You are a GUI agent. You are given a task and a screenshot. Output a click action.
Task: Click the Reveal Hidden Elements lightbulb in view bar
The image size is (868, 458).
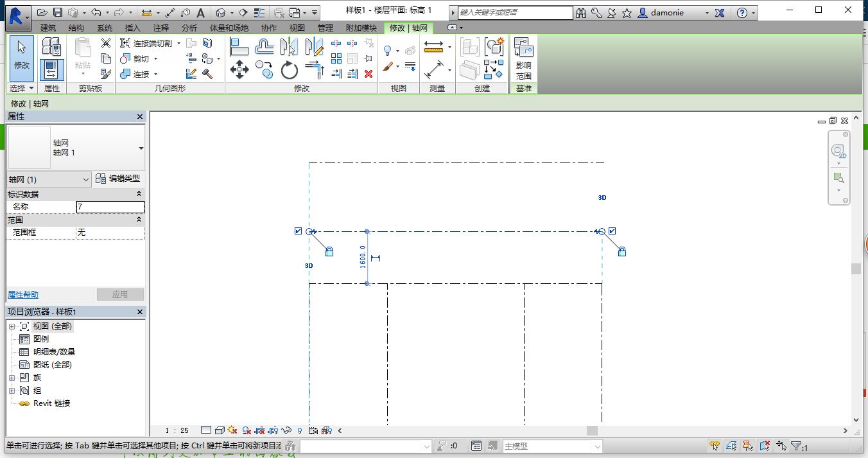299,430
